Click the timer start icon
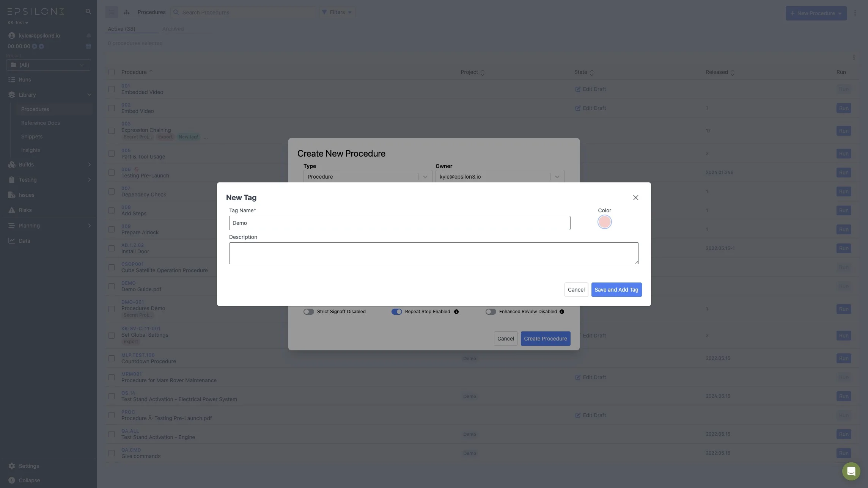868x488 pixels. point(35,46)
